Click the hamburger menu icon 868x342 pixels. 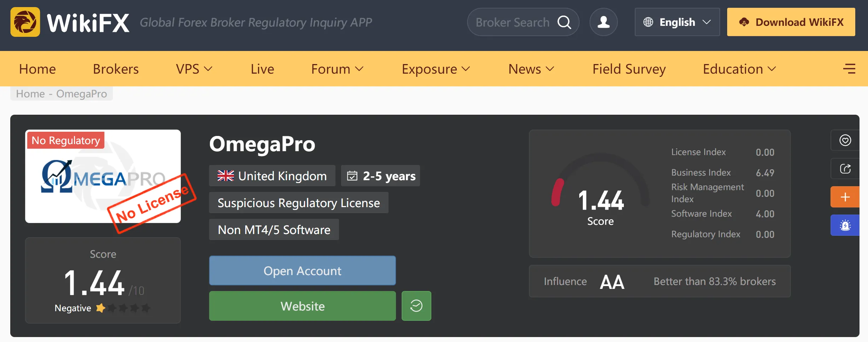(x=849, y=69)
